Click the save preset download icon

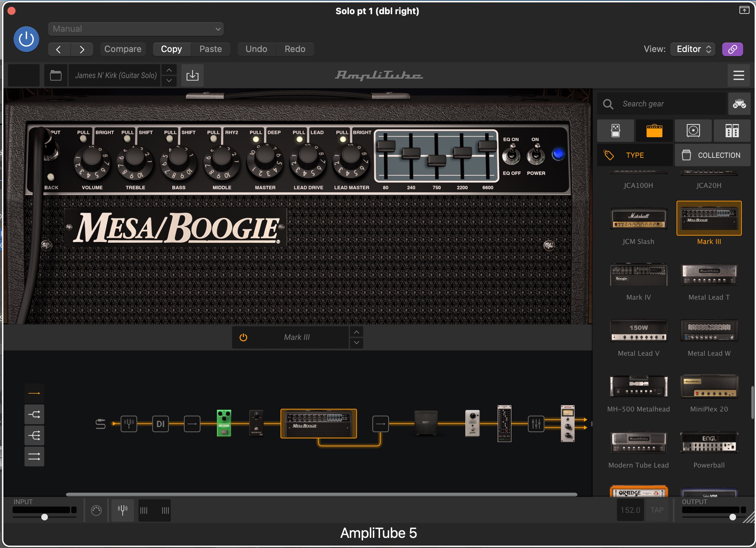(192, 75)
